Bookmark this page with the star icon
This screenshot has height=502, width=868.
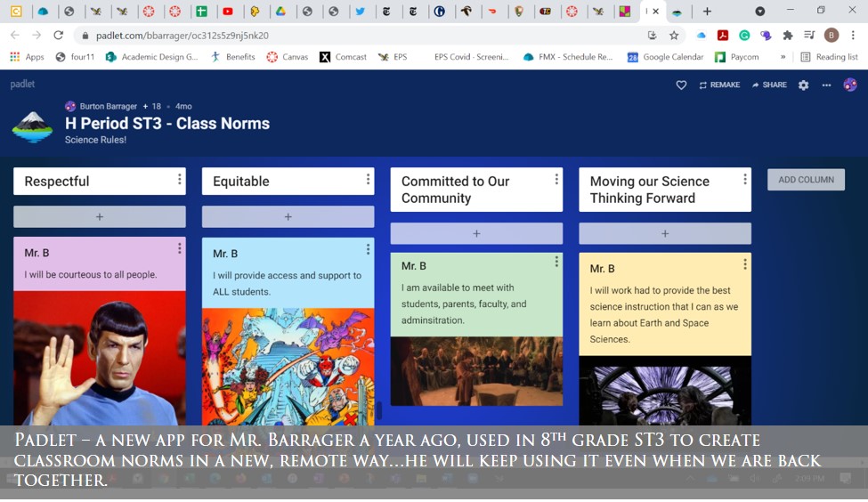674,36
